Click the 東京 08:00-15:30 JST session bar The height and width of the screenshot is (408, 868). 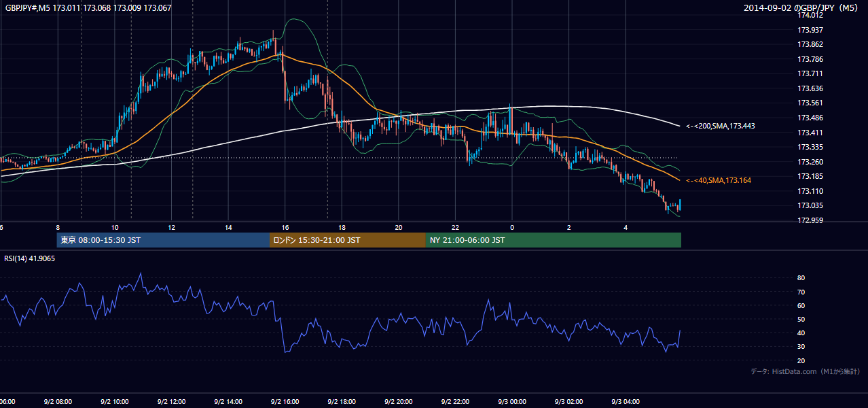164,240
